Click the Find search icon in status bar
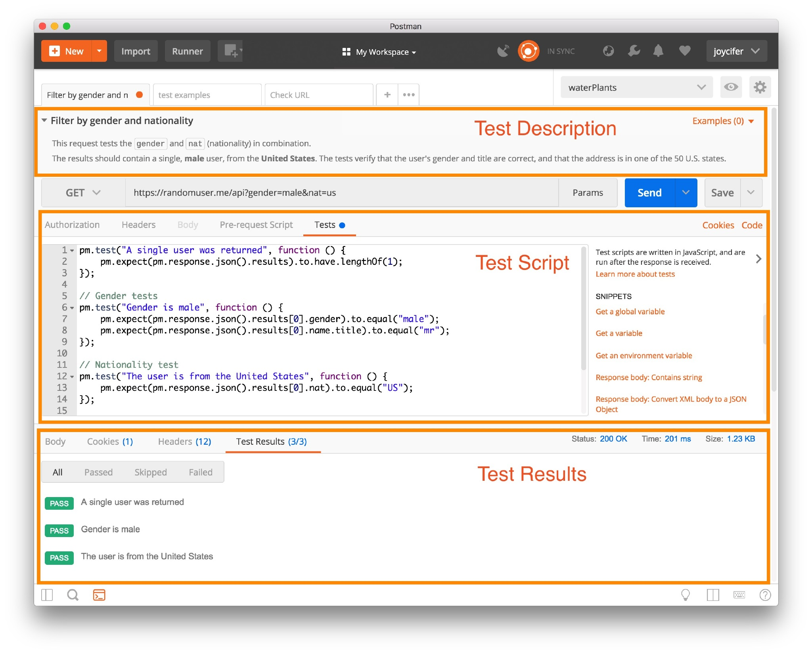This screenshot has height=654, width=812. pos(73,595)
